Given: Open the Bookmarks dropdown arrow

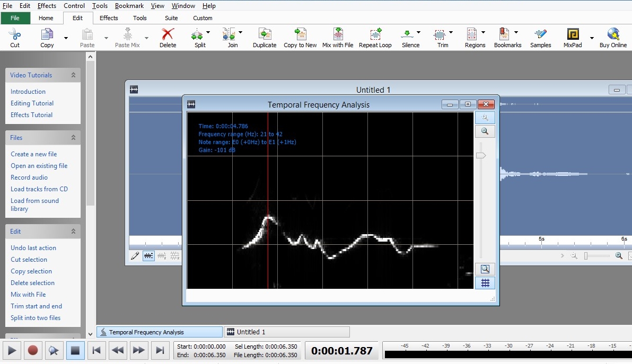Looking at the screenshot, I should pos(516,32).
